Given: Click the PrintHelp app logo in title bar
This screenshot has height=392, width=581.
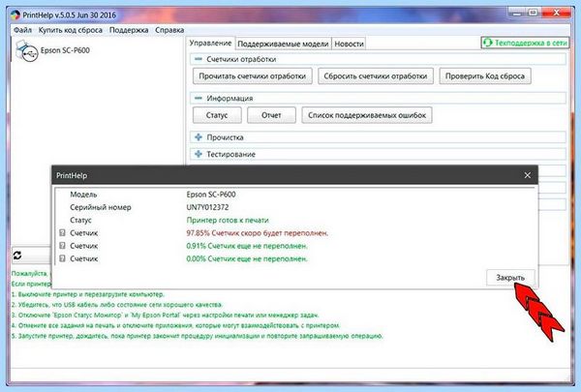Looking at the screenshot, I should coord(15,15).
